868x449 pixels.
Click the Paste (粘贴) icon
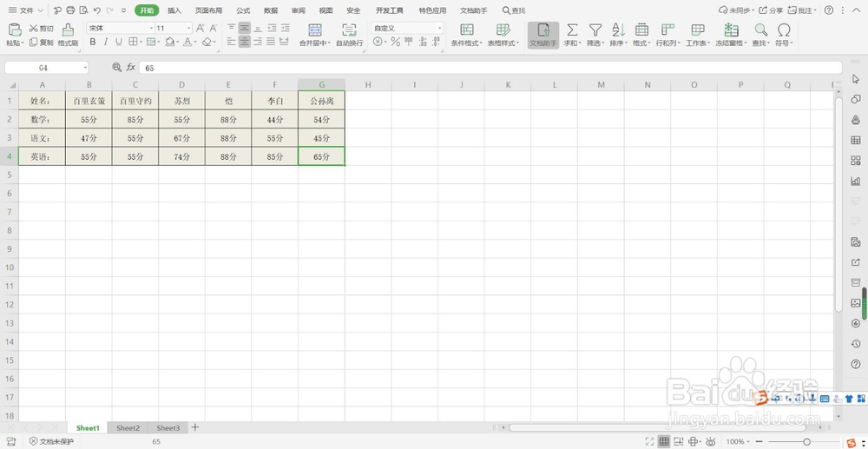15,30
